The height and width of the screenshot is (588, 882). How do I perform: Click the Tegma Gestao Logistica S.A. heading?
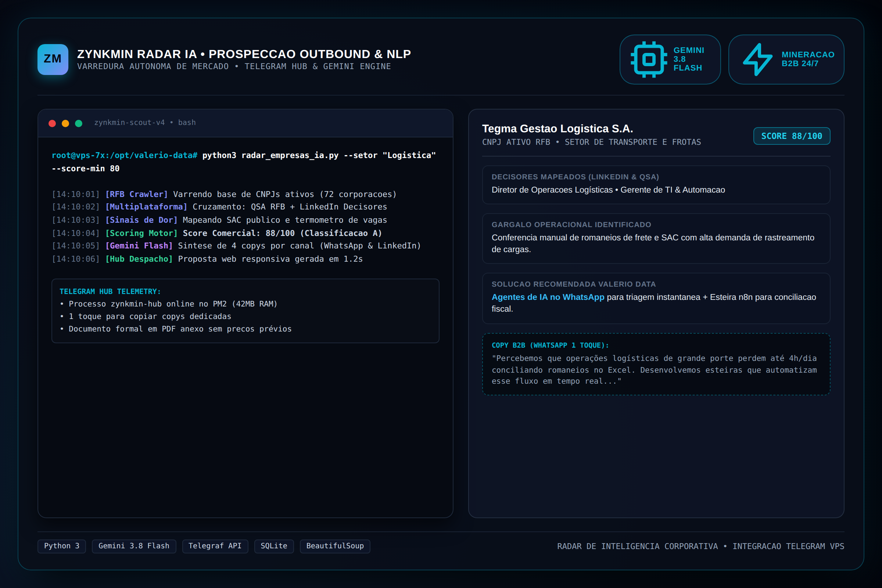[x=557, y=129]
